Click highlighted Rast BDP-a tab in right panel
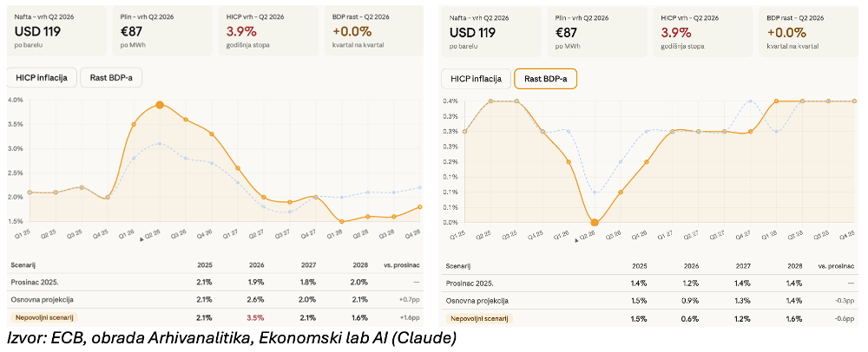 pyautogui.click(x=545, y=79)
